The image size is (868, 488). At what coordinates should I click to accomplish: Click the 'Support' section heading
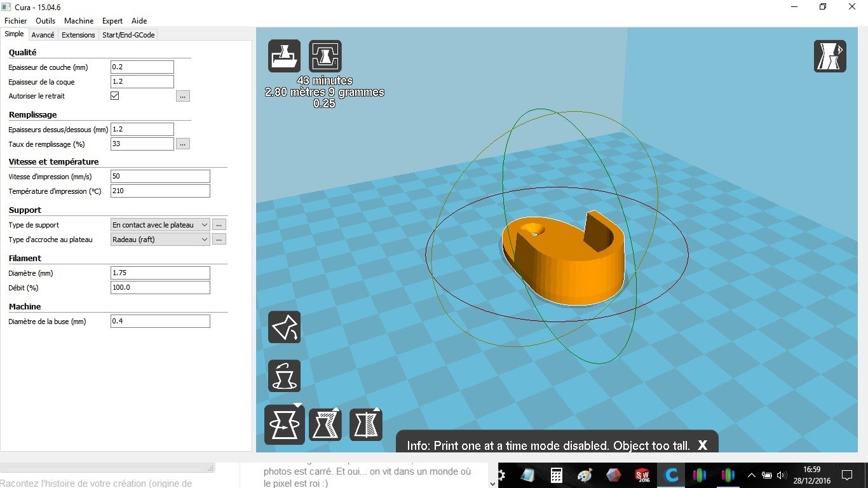click(25, 210)
